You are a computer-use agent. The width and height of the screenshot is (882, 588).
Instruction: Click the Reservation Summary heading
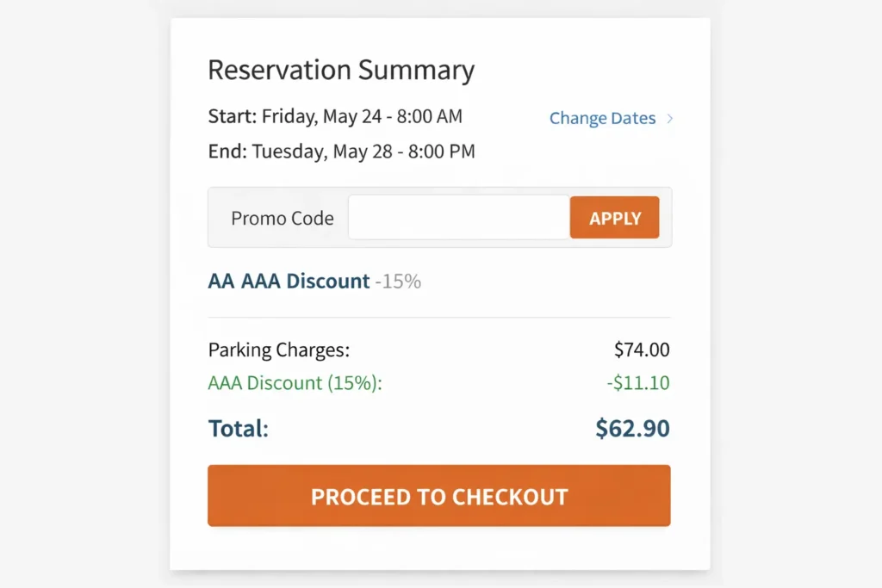341,70
